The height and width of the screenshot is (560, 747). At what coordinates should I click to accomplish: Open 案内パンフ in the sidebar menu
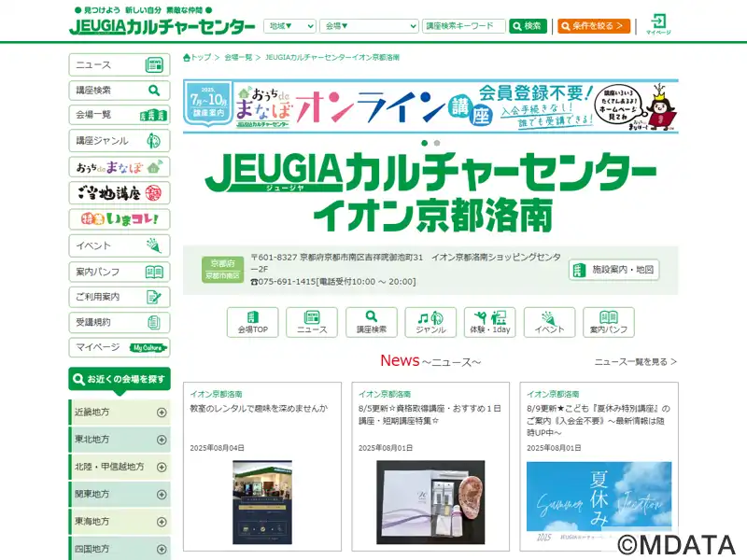click(120, 272)
